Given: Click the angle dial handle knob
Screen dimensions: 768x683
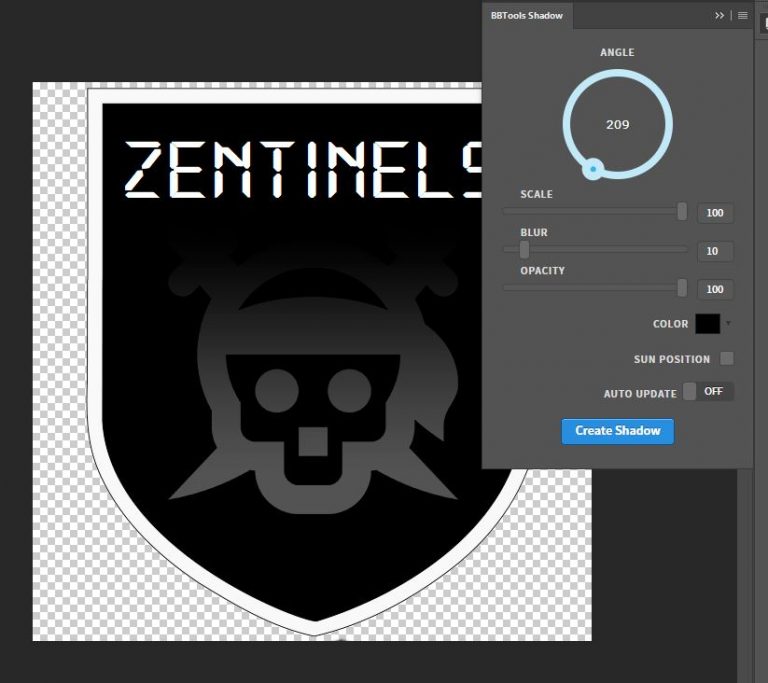Looking at the screenshot, I should pos(593,169).
